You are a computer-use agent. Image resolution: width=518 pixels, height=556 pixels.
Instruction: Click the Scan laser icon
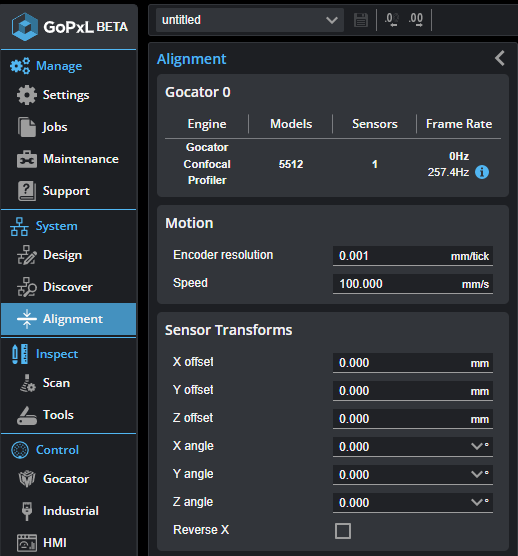click(28, 383)
